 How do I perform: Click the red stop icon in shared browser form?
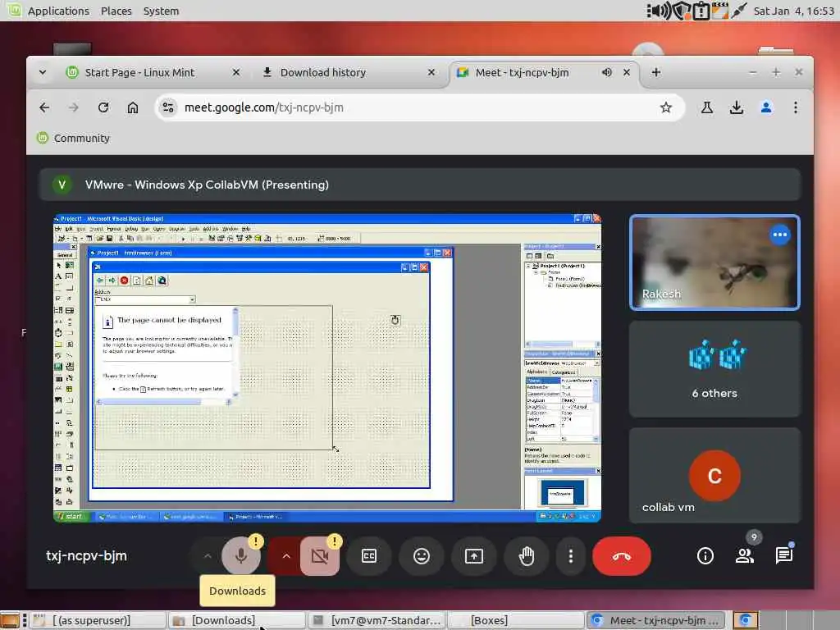125,281
